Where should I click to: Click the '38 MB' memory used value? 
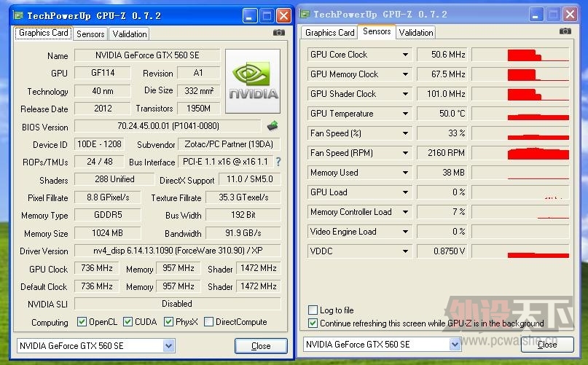(x=442, y=173)
